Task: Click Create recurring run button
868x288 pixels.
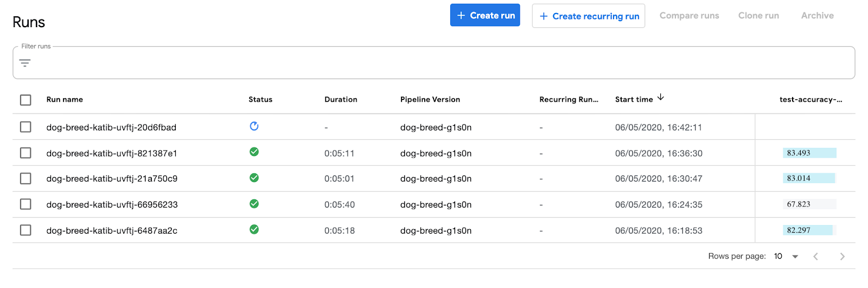Action: coord(589,16)
